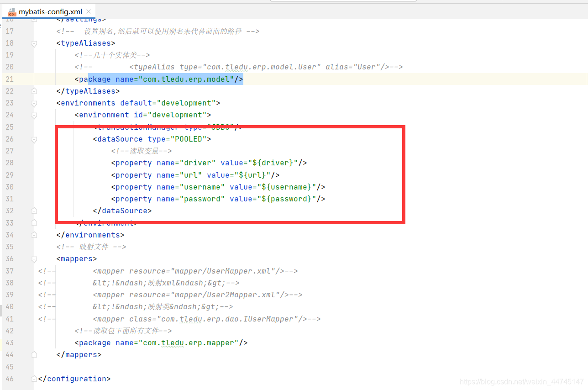The width and height of the screenshot is (588, 390).
Task: Click the environment id="development" line
Action: click(x=143, y=115)
